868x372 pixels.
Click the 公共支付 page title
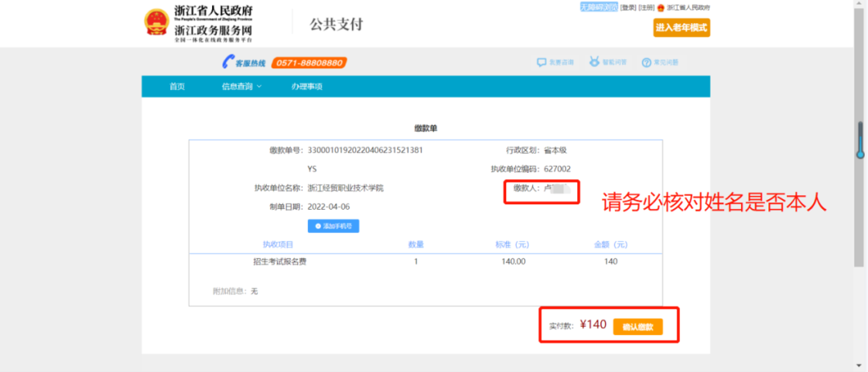click(336, 24)
